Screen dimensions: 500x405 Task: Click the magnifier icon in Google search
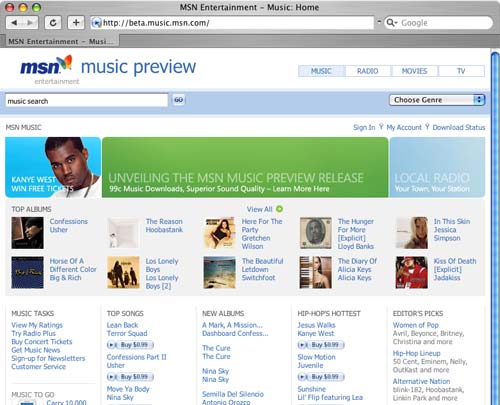point(391,23)
